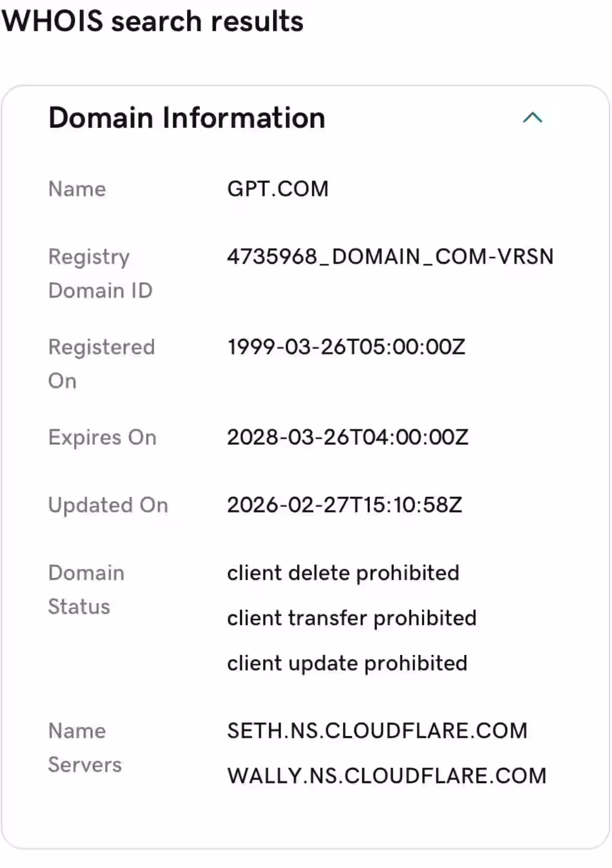Viewport: 612px width, 868px height.
Task: Click the Name Servers label
Action: [85, 748]
